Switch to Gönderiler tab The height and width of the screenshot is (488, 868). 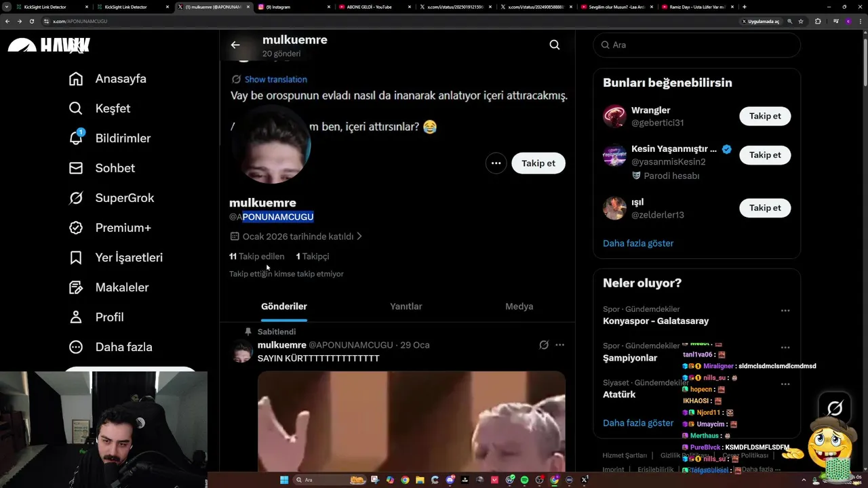click(x=284, y=306)
